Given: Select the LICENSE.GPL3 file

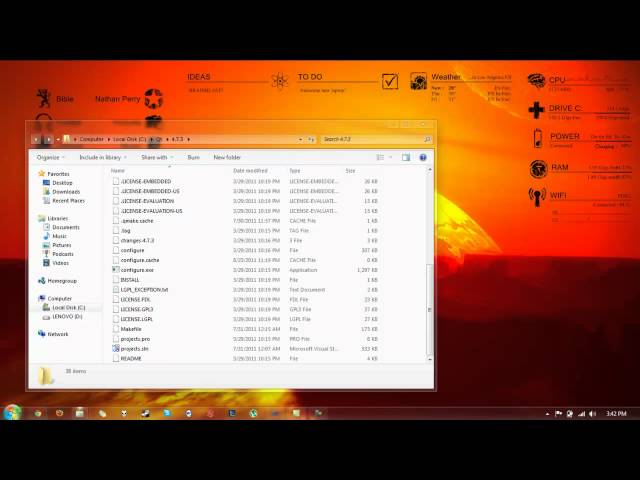Looking at the screenshot, I should [x=137, y=309].
